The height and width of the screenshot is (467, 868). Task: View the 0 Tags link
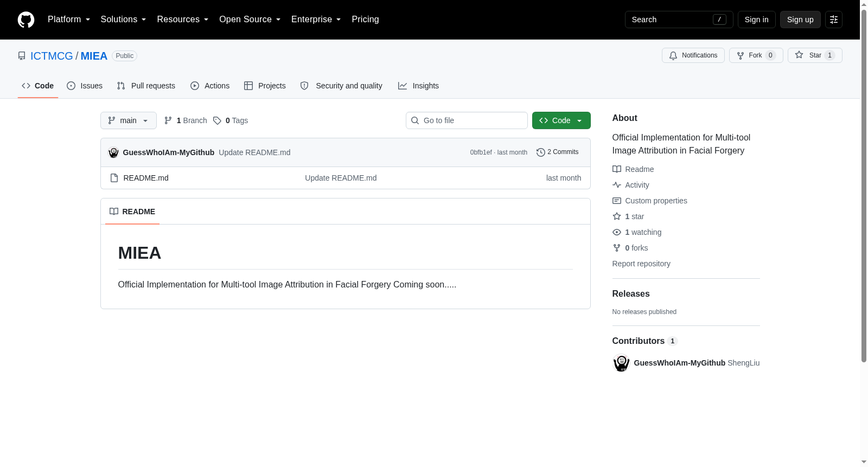coord(231,120)
